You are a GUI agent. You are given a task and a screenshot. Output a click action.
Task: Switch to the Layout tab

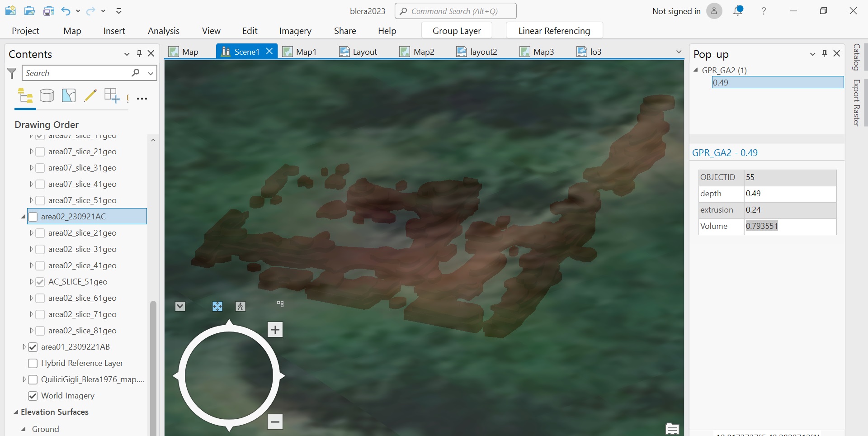tap(364, 52)
